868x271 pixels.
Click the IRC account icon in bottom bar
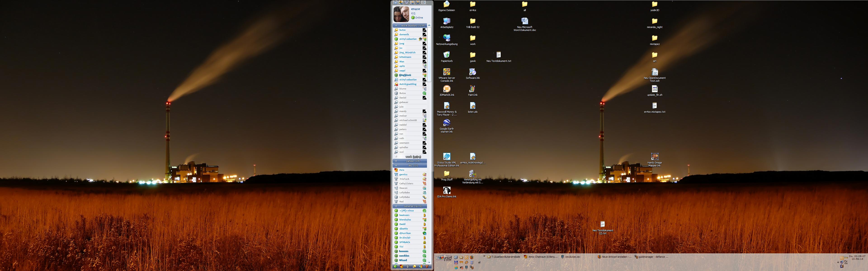(x=402, y=266)
